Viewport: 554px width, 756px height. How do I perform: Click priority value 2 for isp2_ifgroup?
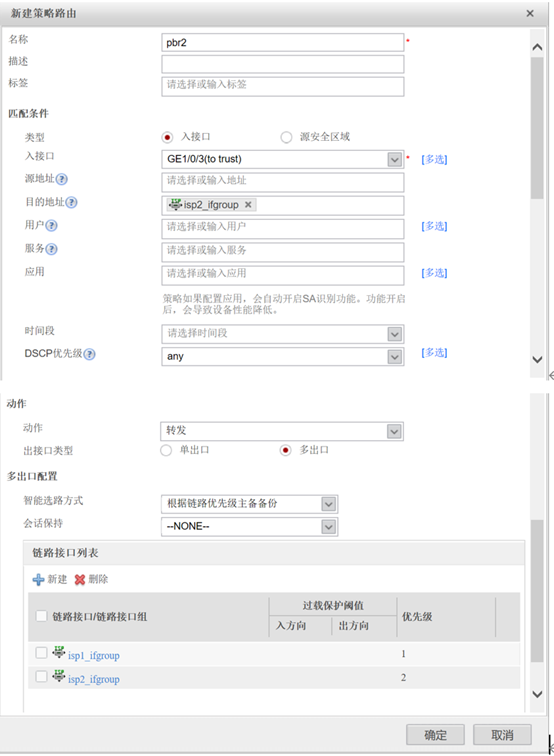click(x=404, y=677)
